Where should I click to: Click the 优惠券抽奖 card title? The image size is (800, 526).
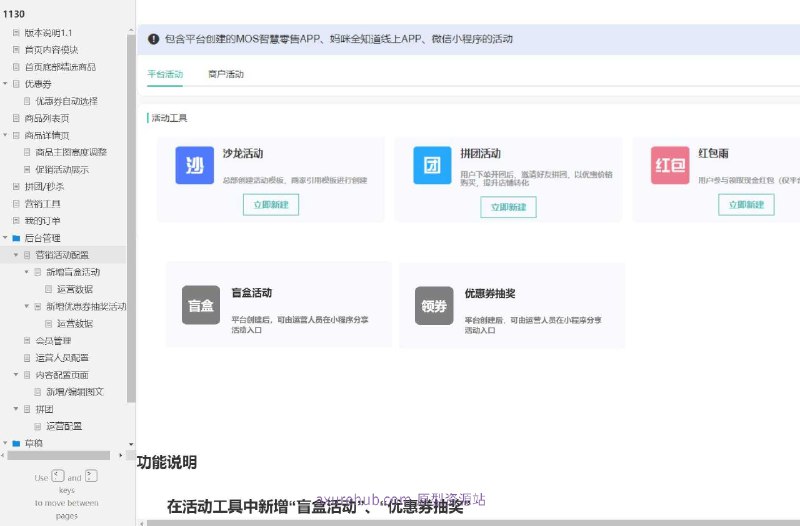tap(490, 293)
